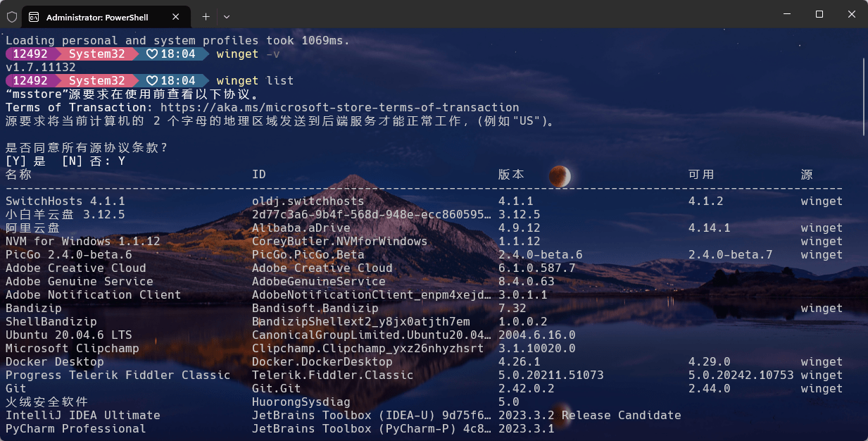Viewport: 868px width, 441px height.
Task: Click version 2004.6.16.0
Action: click(537, 335)
